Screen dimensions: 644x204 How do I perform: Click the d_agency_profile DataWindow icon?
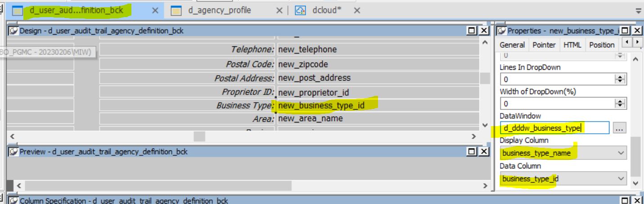tap(176, 11)
